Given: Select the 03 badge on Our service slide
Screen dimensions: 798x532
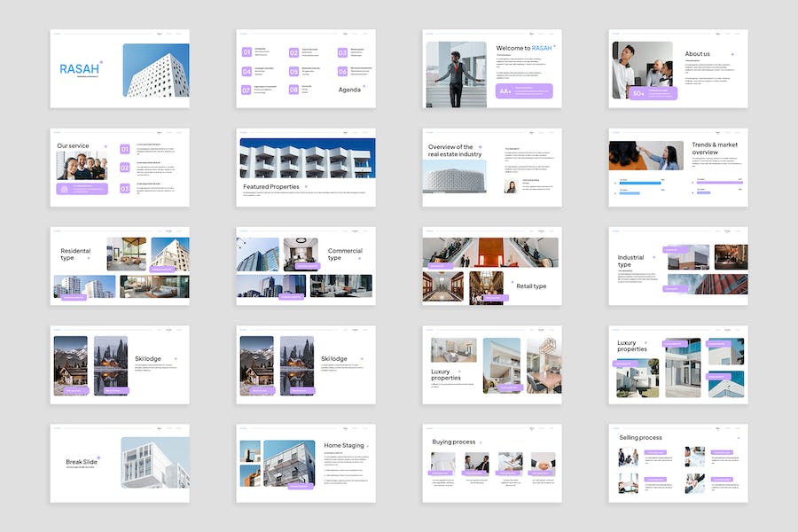Looking at the screenshot, I should [125, 188].
